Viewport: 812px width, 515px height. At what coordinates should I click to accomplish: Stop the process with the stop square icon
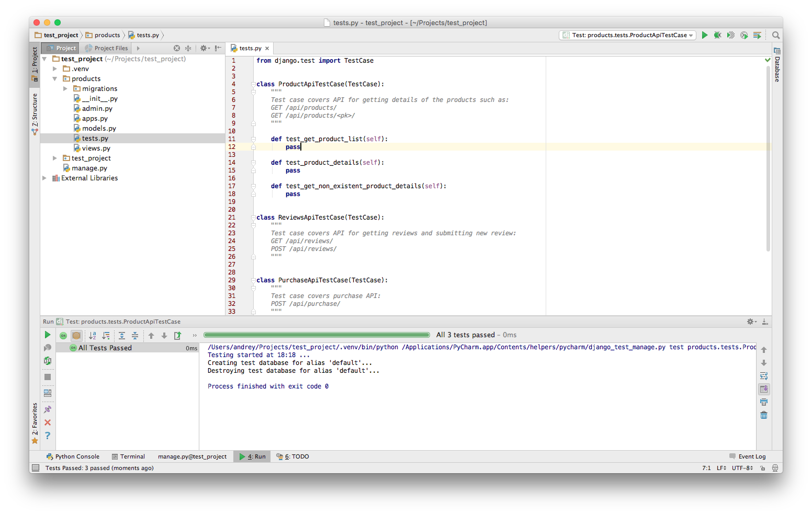(47, 376)
